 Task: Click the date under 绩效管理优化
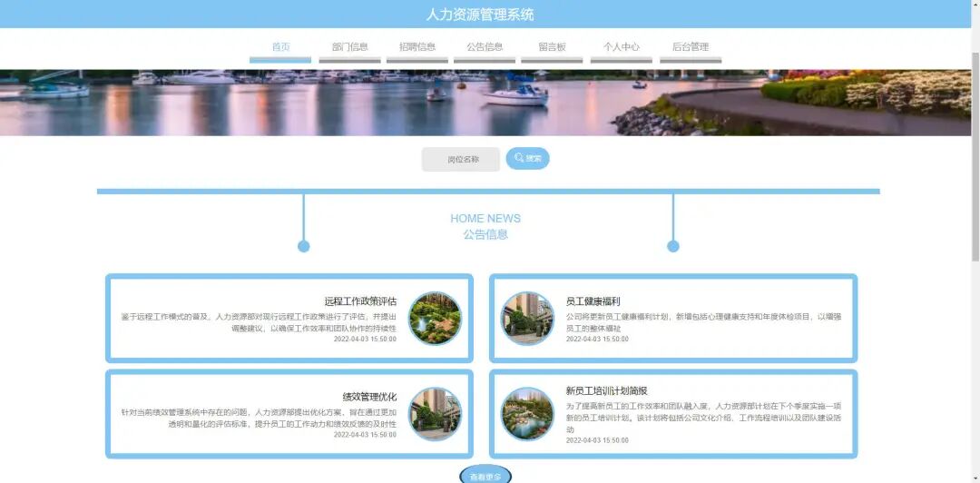[365, 435]
